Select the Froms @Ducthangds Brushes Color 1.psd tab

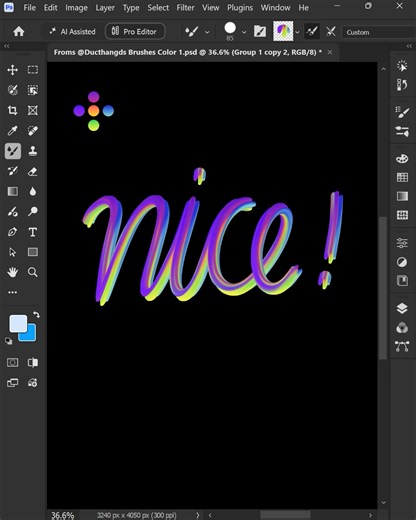[188, 52]
